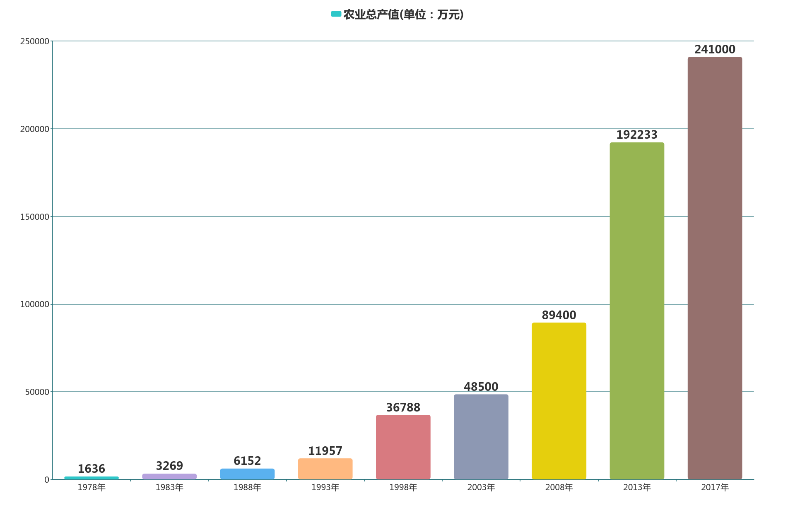Click the red 1998年 bar
This screenshot has height=532, width=795.
(x=403, y=447)
